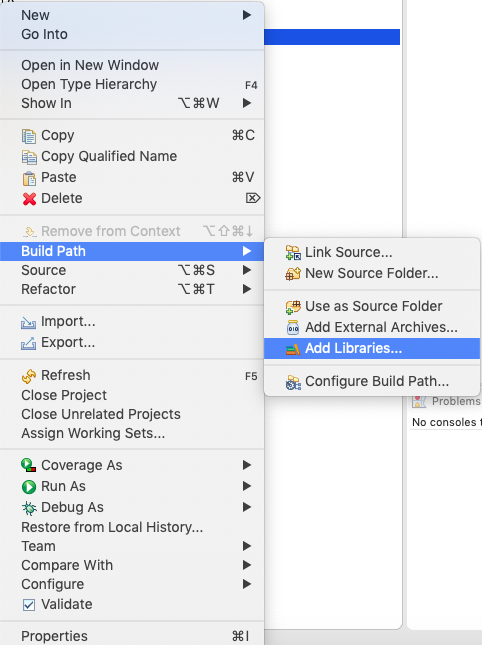Click the Paste clipboard icon
Viewport: 482px width, 645px height.
pyautogui.click(x=29, y=178)
